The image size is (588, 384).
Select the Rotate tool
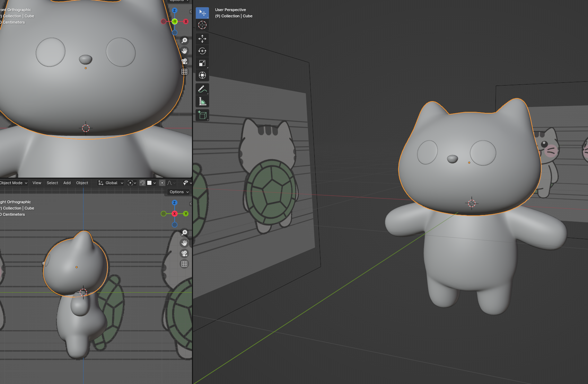tap(202, 51)
